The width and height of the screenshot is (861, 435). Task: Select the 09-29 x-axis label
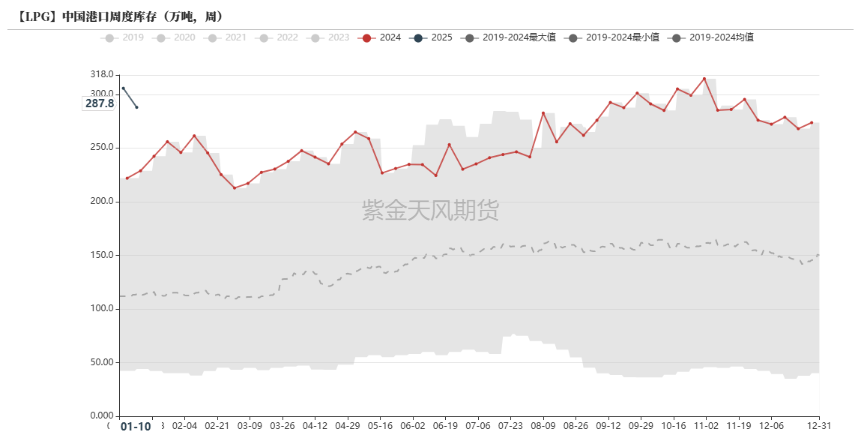click(x=641, y=426)
